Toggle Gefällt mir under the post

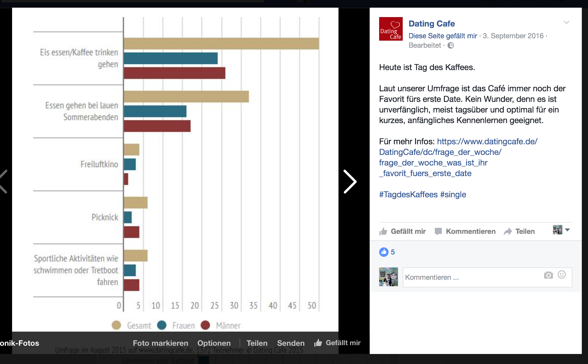point(402,231)
